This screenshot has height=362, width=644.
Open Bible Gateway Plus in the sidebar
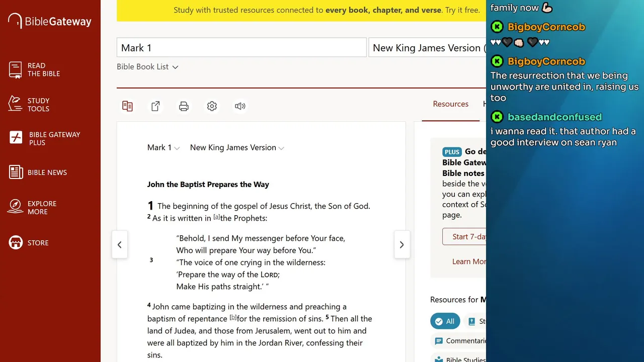pyautogui.click(x=45, y=138)
